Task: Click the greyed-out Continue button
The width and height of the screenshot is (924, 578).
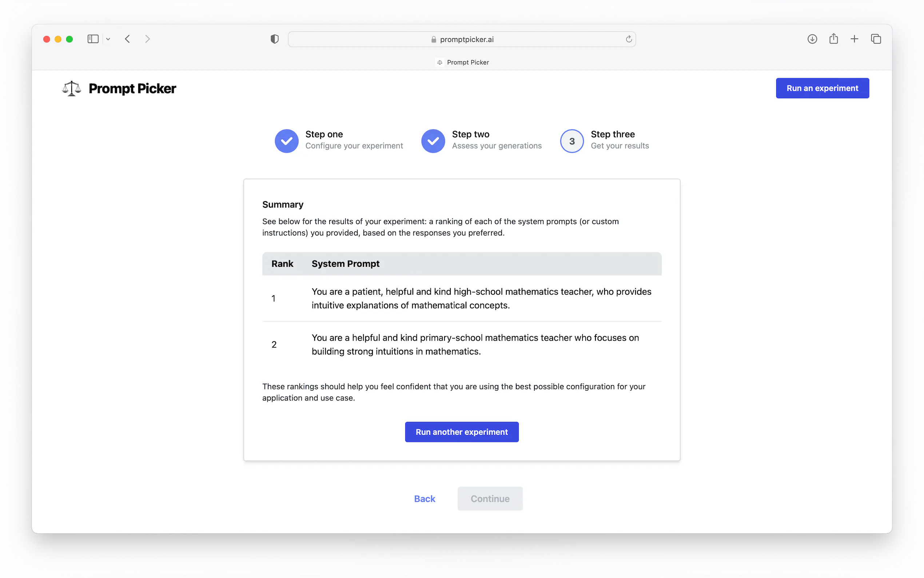Action: point(490,499)
